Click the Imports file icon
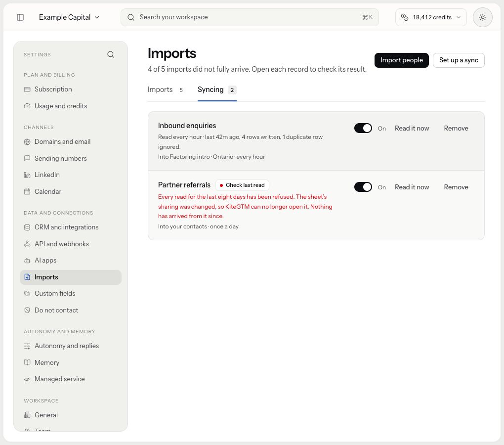504x445 pixels. coord(27,277)
